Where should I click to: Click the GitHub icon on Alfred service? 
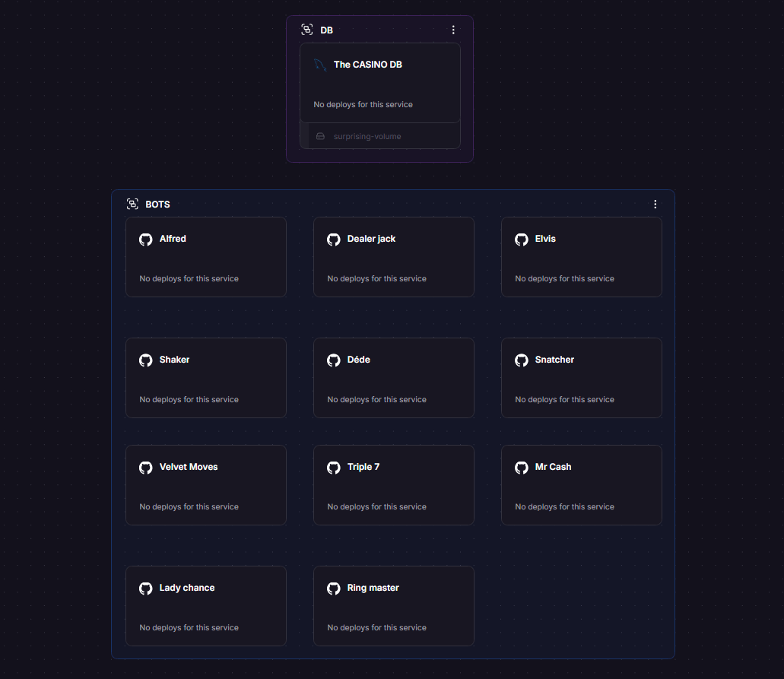click(145, 240)
